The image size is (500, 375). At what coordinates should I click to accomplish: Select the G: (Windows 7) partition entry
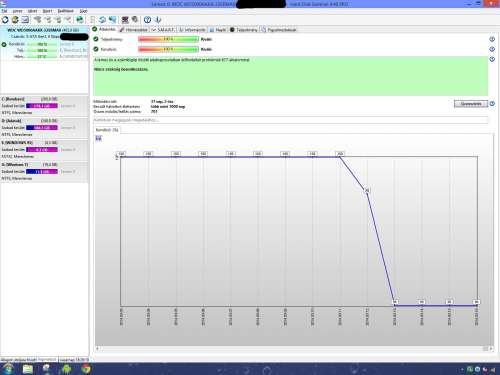tap(44, 171)
